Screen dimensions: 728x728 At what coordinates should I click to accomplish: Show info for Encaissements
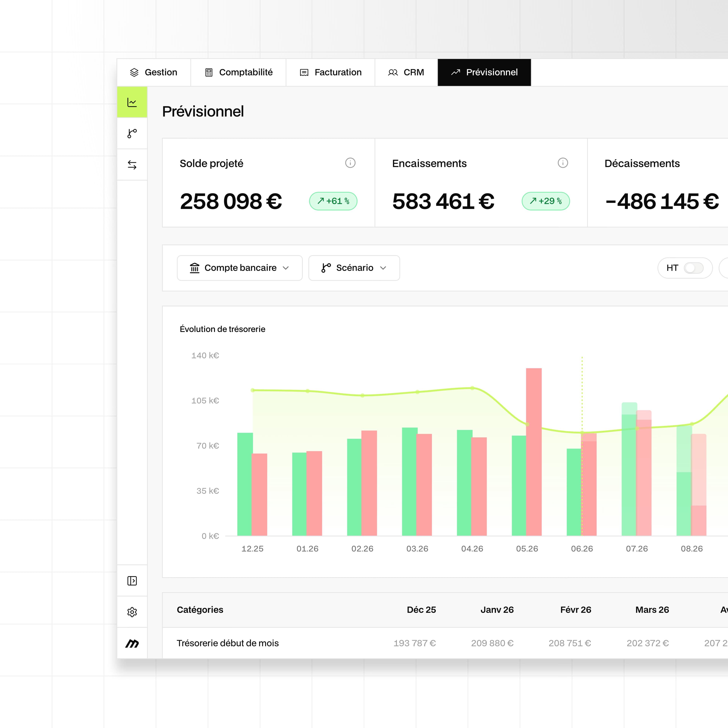(x=562, y=163)
